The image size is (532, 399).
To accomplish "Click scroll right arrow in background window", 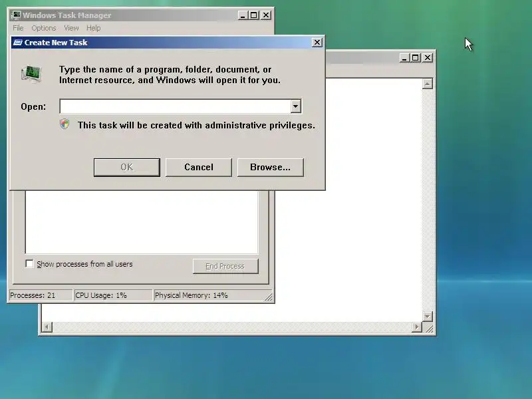I will (x=417, y=327).
